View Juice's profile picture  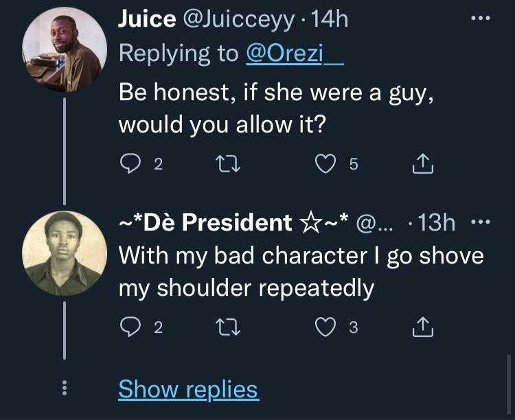(65, 52)
